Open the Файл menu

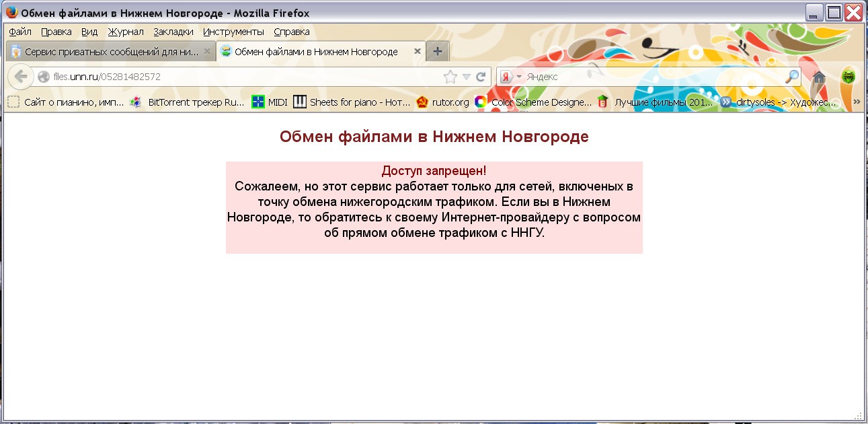(x=20, y=32)
